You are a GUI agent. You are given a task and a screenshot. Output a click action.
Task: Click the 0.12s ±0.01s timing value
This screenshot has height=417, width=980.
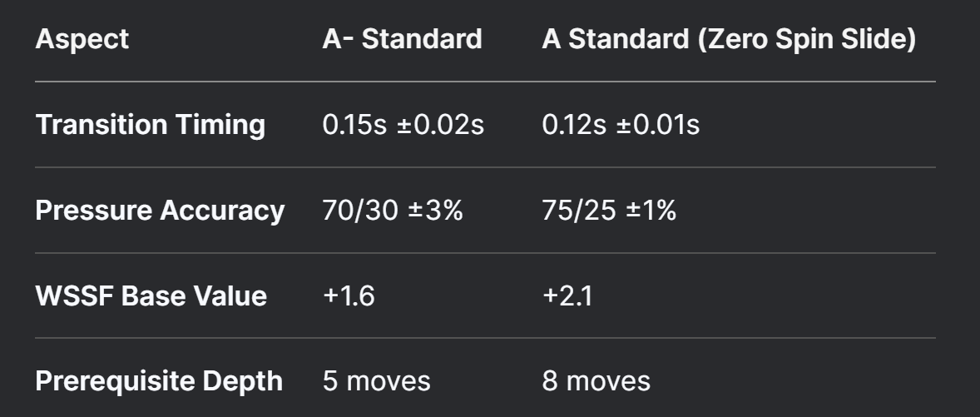pos(621,125)
